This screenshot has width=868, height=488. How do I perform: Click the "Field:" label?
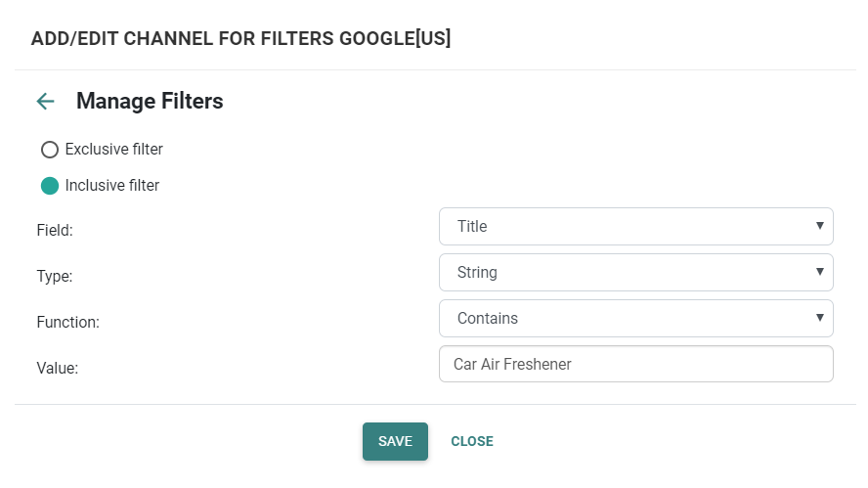pos(55,231)
